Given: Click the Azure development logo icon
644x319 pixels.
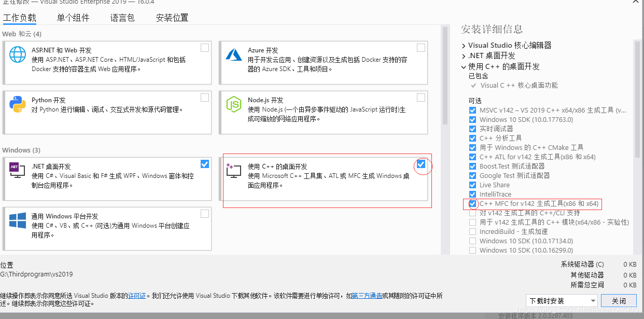Looking at the screenshot, I should tap(234, 54).
